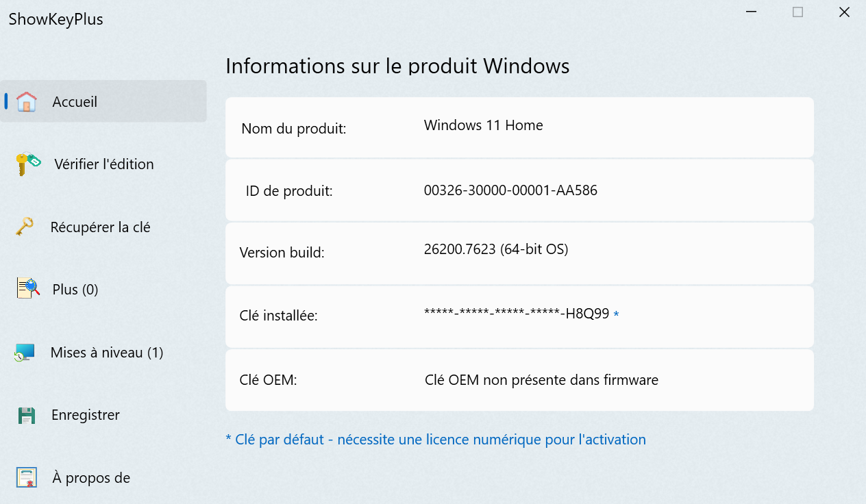This screenshot has height=504, width=866.
Task: Click the Clé OEM status message
Action: [x=542, y=380]
